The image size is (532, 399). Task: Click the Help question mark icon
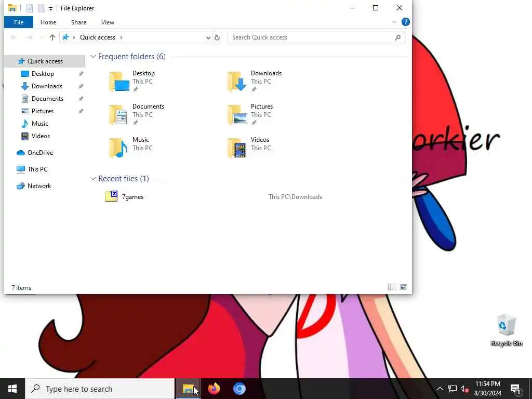point(405,22)
